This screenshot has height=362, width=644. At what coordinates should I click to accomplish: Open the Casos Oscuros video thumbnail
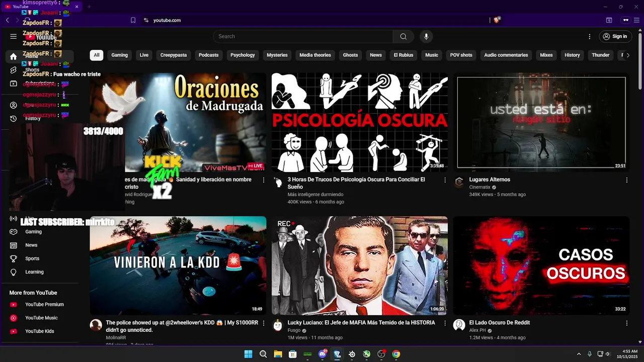pyautogui.click(x=541, y=265)
